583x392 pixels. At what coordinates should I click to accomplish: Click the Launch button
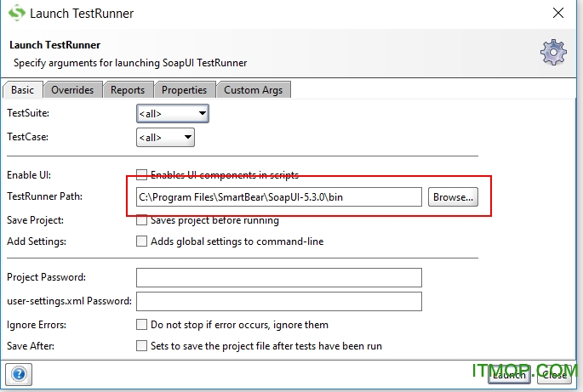point(509,374)
